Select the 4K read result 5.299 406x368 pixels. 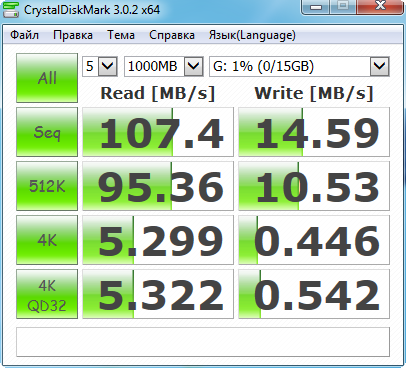click(158, 240)
